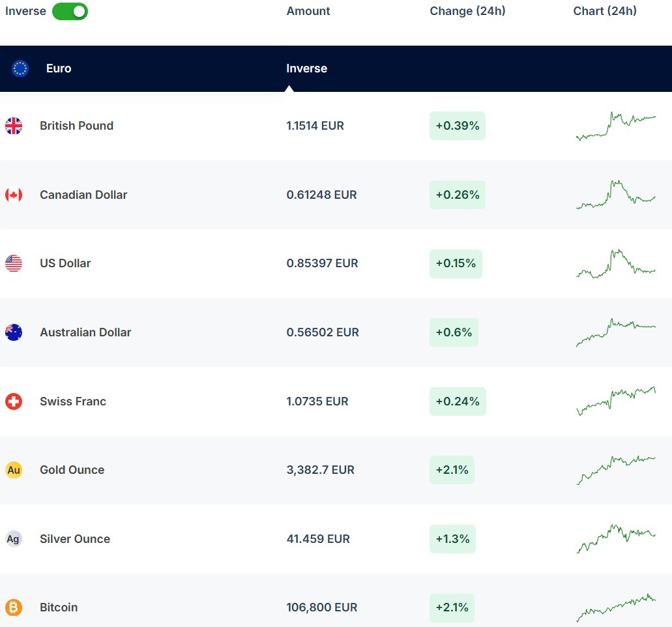Toggle the Inverse switch off
Viewport: 672px width, 627px height.
point(70,11)
